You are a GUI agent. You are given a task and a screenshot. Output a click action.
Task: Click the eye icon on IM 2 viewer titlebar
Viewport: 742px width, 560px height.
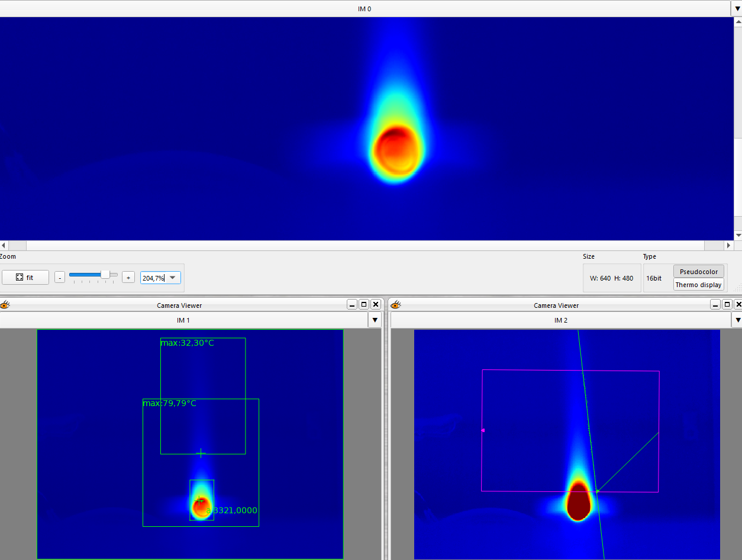[395, 305]
